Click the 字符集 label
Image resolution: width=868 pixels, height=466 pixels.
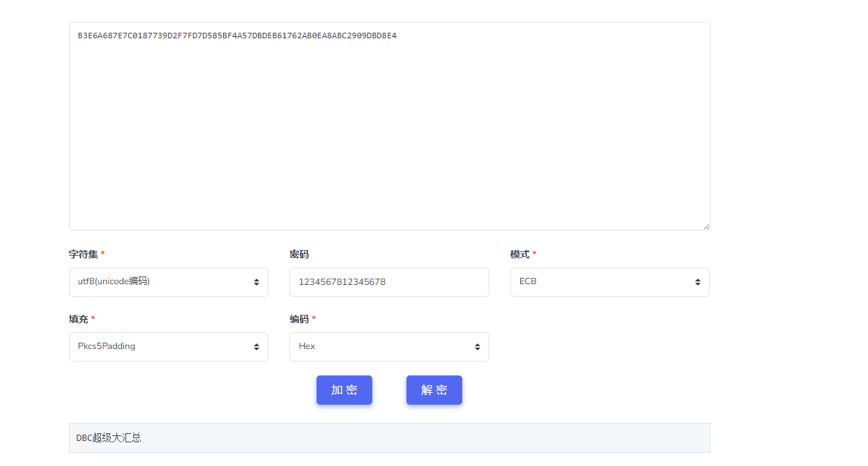point(82,254)
